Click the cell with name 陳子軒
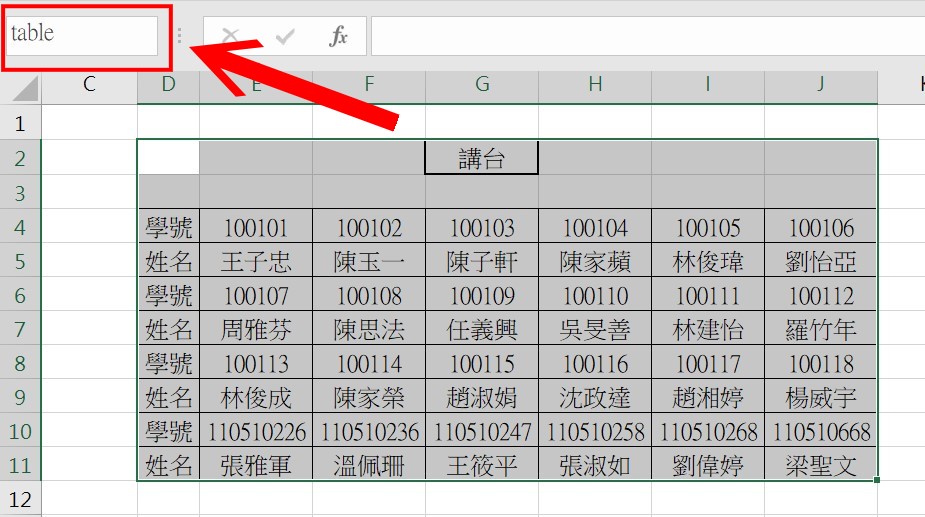925x517 pixels. pyautogui.click(x=482, y=261)
